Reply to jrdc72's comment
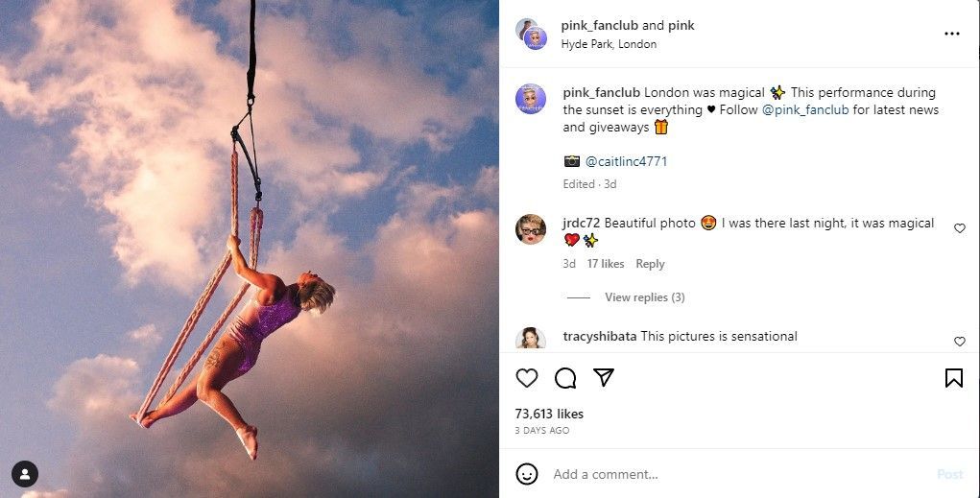 coord(650,264)
